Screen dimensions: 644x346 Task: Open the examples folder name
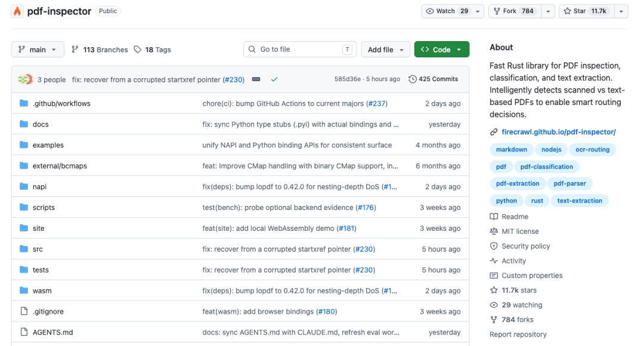tap(48, 145)
